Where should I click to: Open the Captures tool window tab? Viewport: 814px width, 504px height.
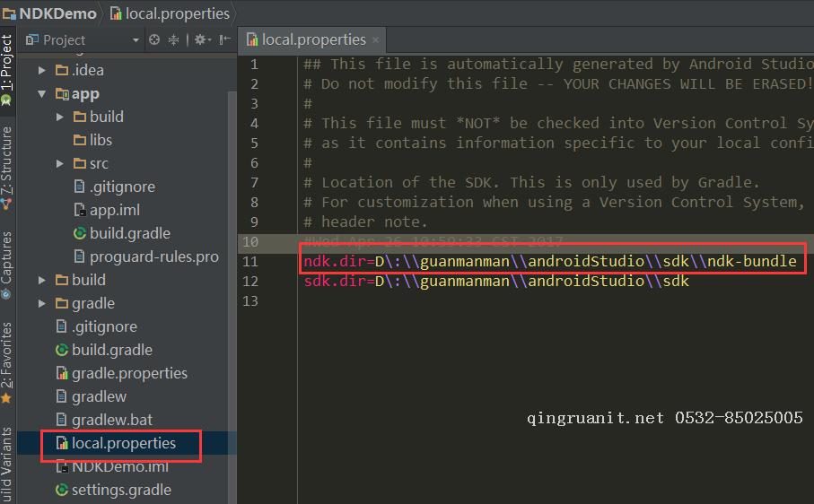[7, 265]
